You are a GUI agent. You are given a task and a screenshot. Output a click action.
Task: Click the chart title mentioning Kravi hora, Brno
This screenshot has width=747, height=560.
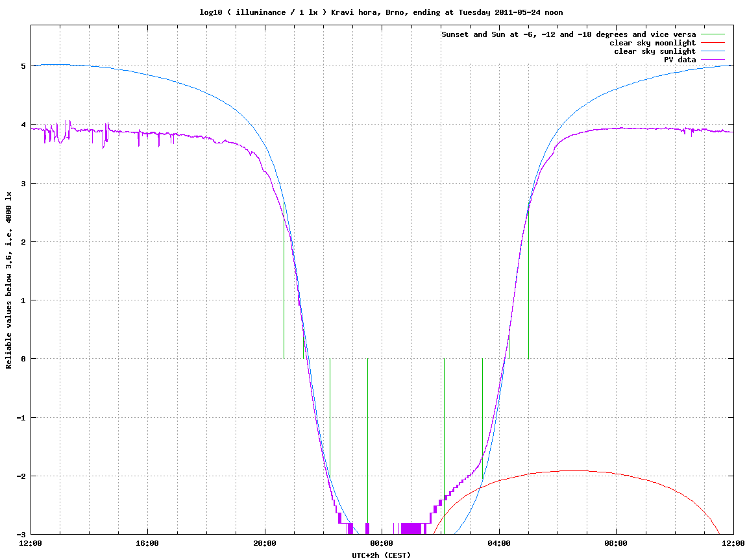point(381,12)
